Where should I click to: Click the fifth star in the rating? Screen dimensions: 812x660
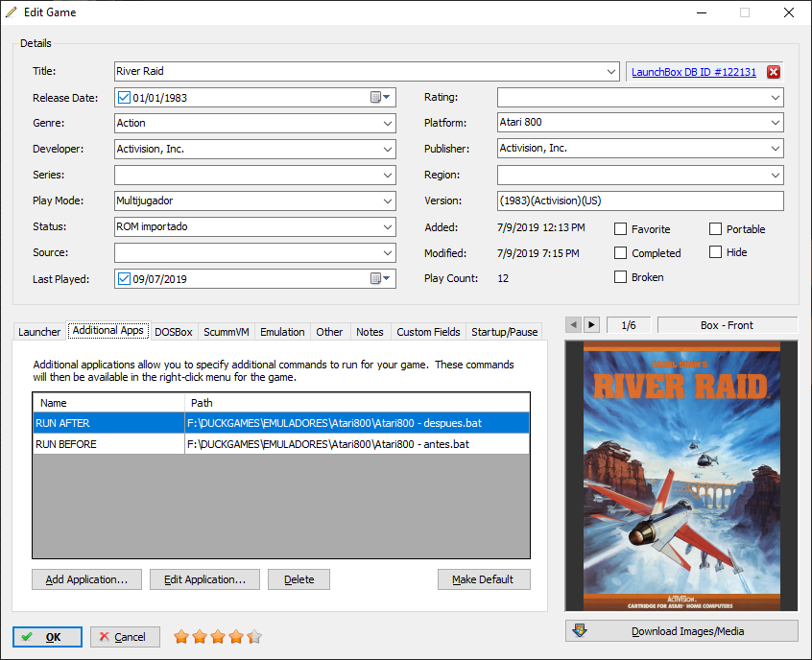click(x=254, y=637)
